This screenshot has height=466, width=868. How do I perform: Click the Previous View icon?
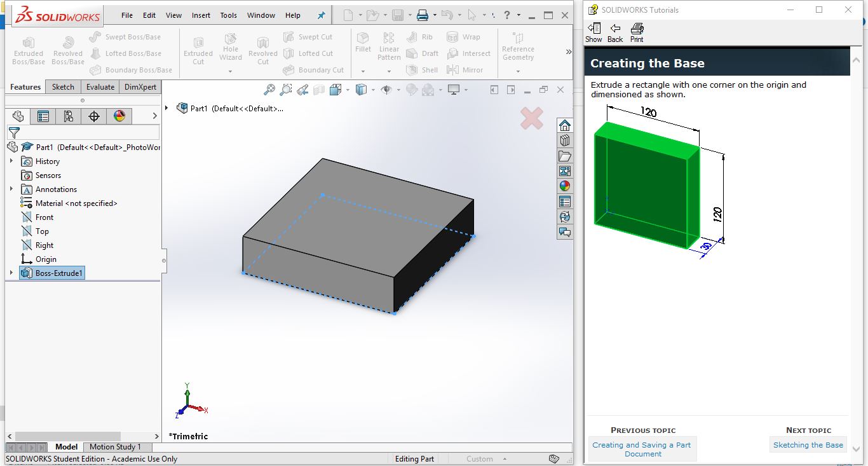(303, 90)
